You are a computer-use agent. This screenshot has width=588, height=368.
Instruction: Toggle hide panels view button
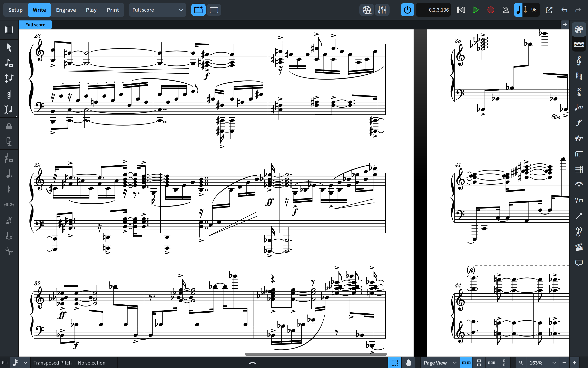pos(214,10)
